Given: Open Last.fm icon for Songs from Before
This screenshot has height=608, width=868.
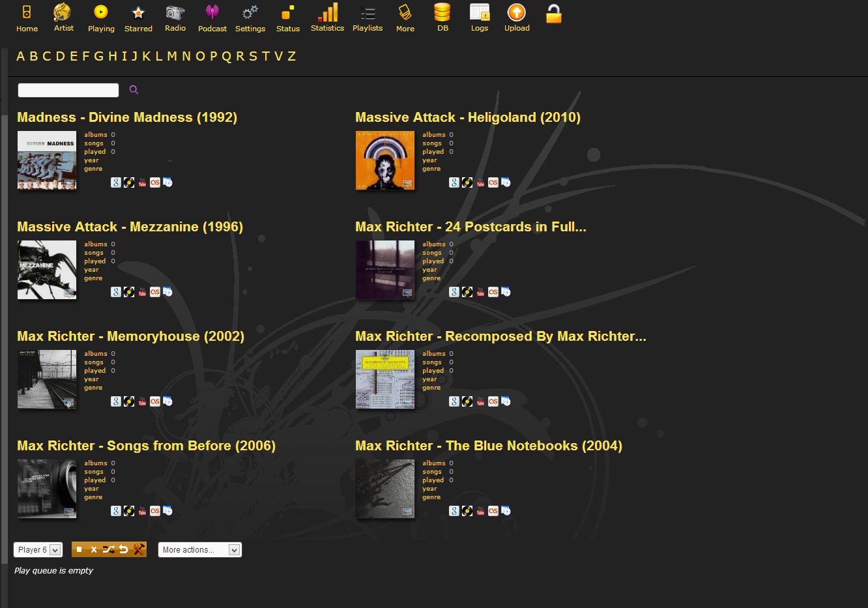Looking at the screenshot, I should coord(155,511).
